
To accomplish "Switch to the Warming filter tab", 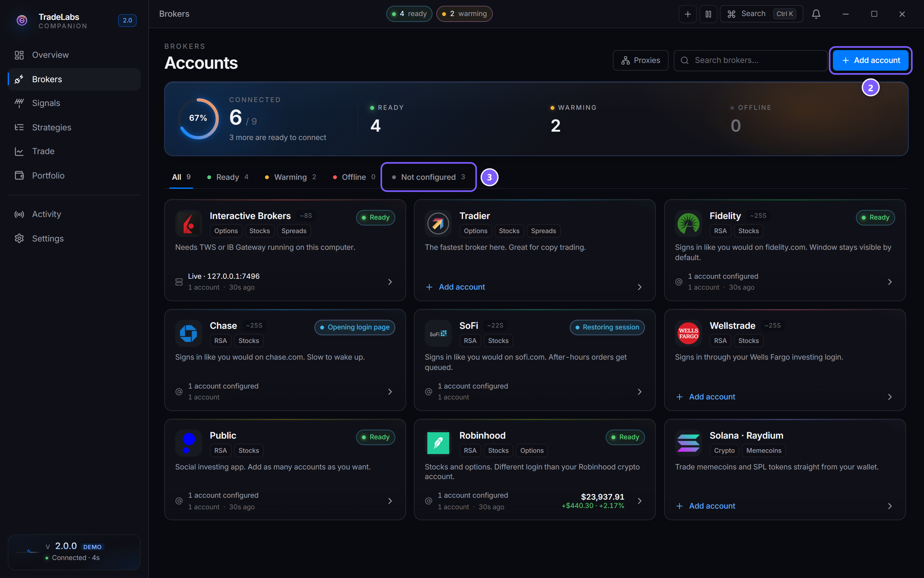I will click(291, 177).
